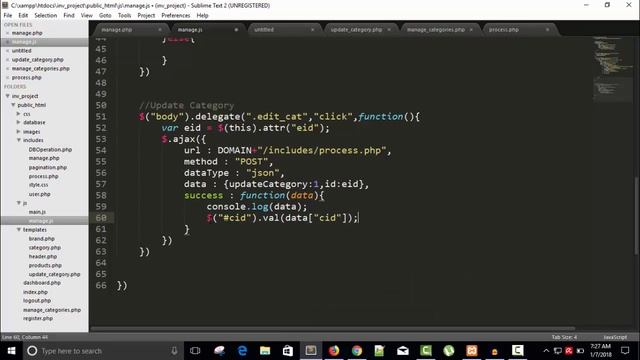The height and width of the screenshot is (360, 640).
Task: Open main.js in the js folder
Action: coord(37,212)
